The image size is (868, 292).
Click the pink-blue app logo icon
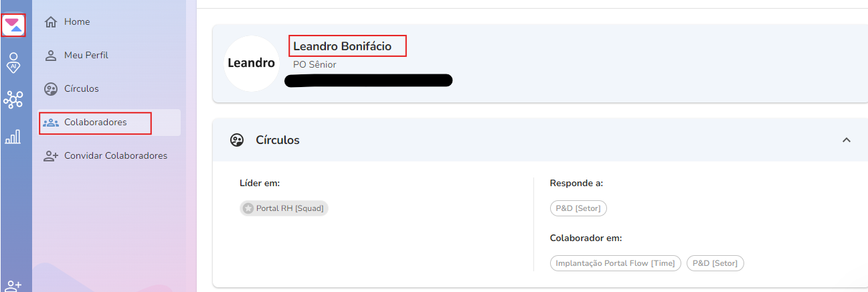(x=13, y=25)
